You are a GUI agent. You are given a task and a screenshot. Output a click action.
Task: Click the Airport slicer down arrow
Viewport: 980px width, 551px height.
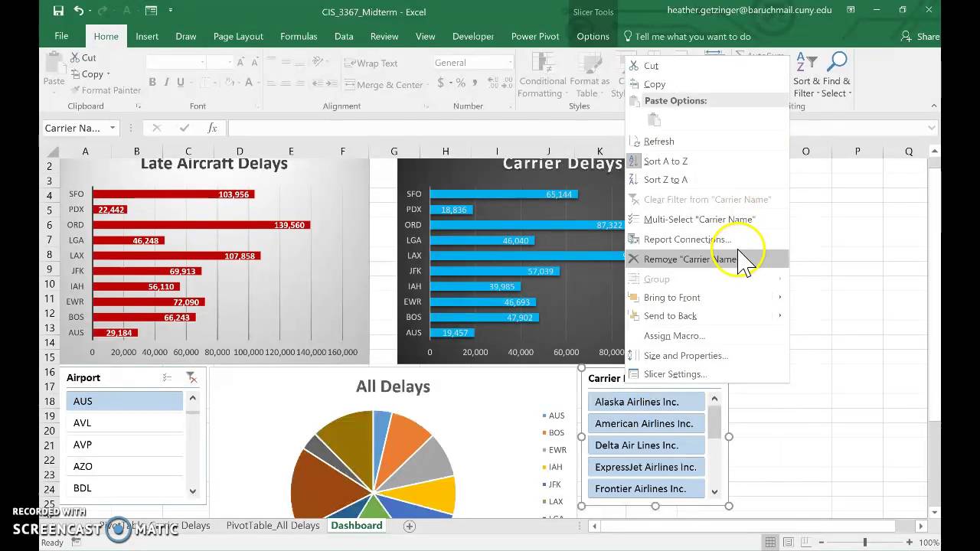click(x=192, y=491)
